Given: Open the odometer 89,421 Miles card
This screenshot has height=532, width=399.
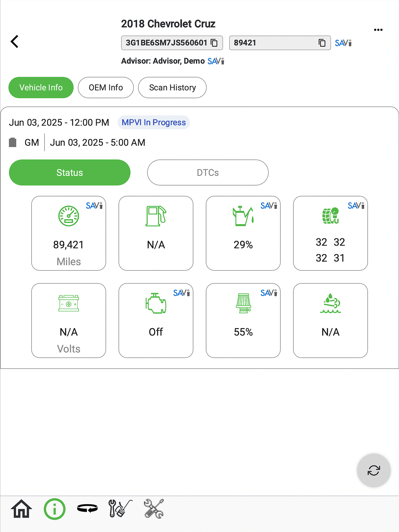Looking at the screenshot, I should 69,233.
